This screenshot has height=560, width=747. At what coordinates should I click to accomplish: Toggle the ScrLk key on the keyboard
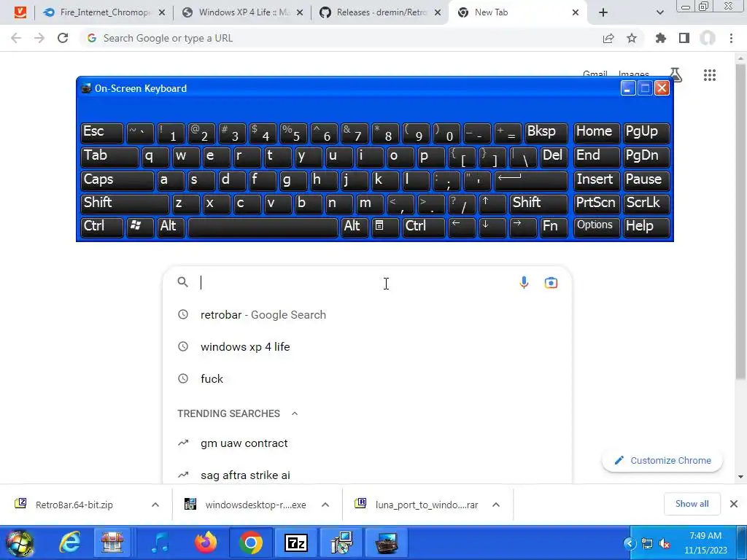(x=646, y=204)
